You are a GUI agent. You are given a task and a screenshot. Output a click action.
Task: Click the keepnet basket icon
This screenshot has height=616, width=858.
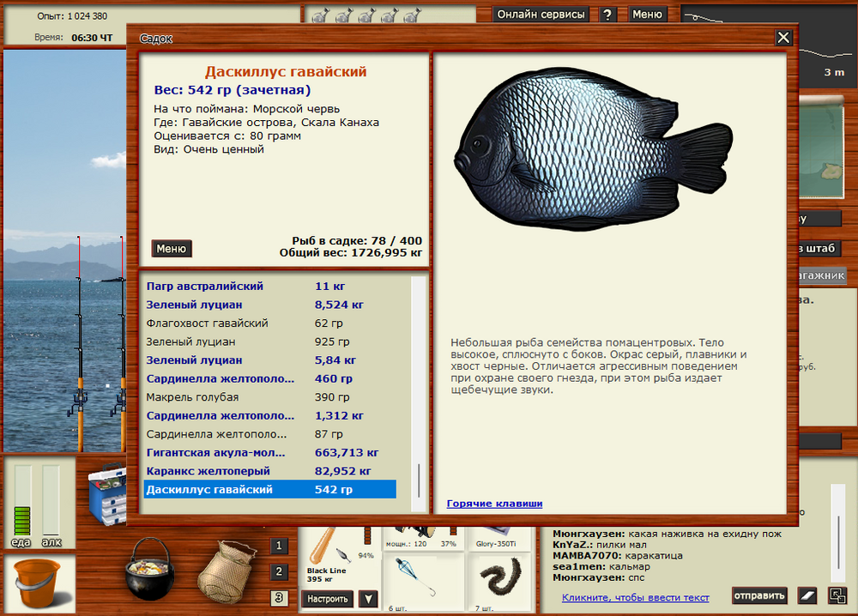[x=225, y=575]
